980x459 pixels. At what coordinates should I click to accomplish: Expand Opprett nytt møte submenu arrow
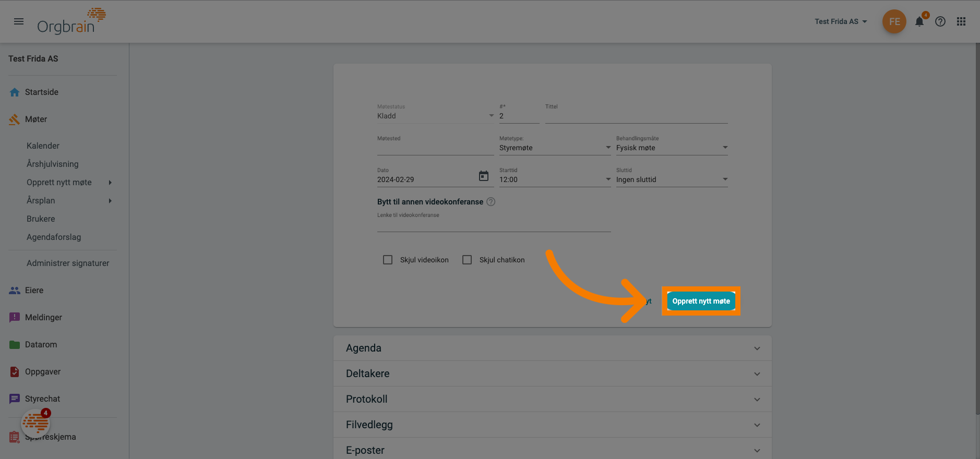pos(110,183)
